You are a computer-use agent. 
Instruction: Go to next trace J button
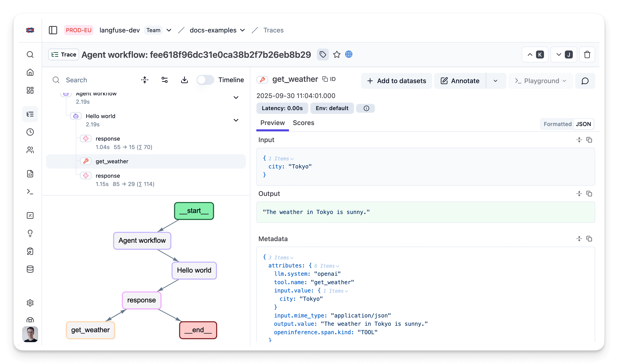point(564,54)
